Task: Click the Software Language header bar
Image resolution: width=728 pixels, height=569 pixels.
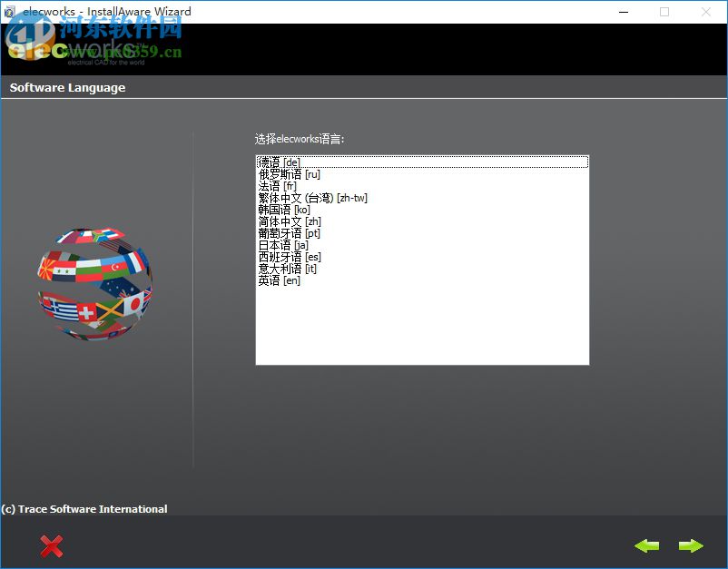Action: click(x=70, y=87)
